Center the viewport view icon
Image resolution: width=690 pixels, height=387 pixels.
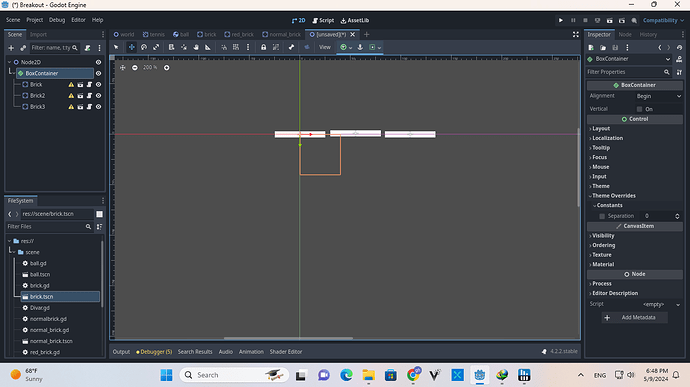point(123,67)
